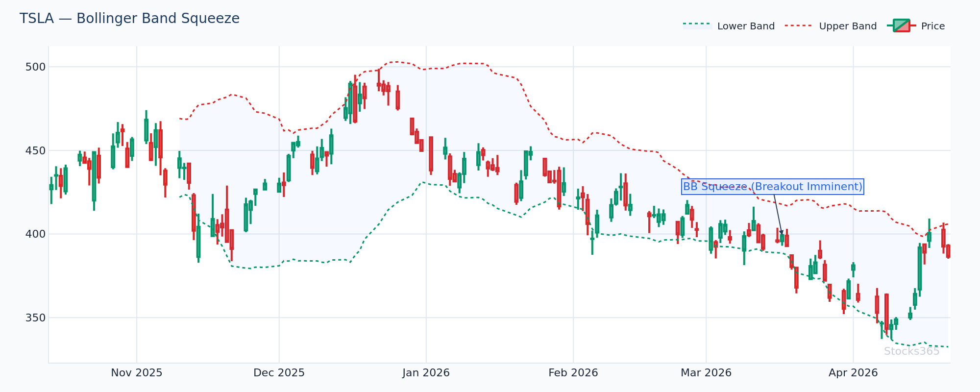Click the green dotted Lower Band legend line
The height and width of the screenshot is (392, 980).
pos(697,24)
